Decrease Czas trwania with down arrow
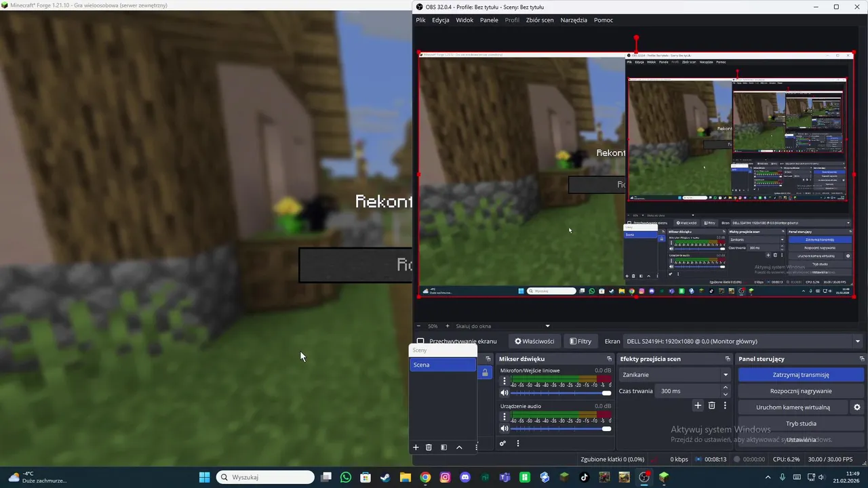The image size is (868, 488). pos(726,394)
